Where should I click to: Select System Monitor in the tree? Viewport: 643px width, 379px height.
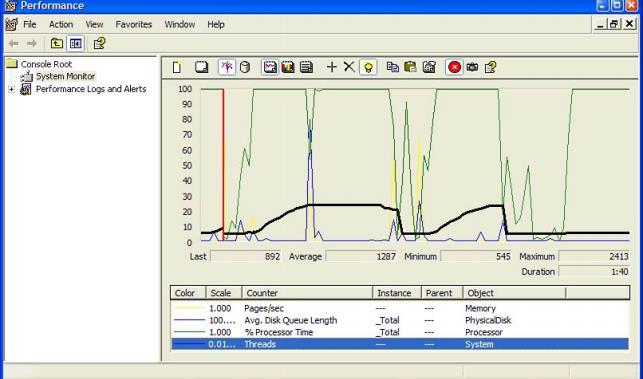(x=65, y=76)
